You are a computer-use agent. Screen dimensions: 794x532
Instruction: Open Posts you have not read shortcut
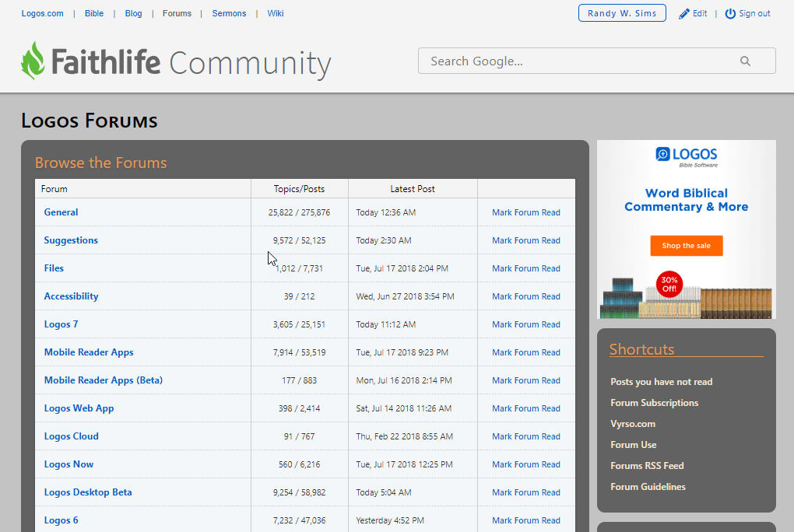pos(661,382)
